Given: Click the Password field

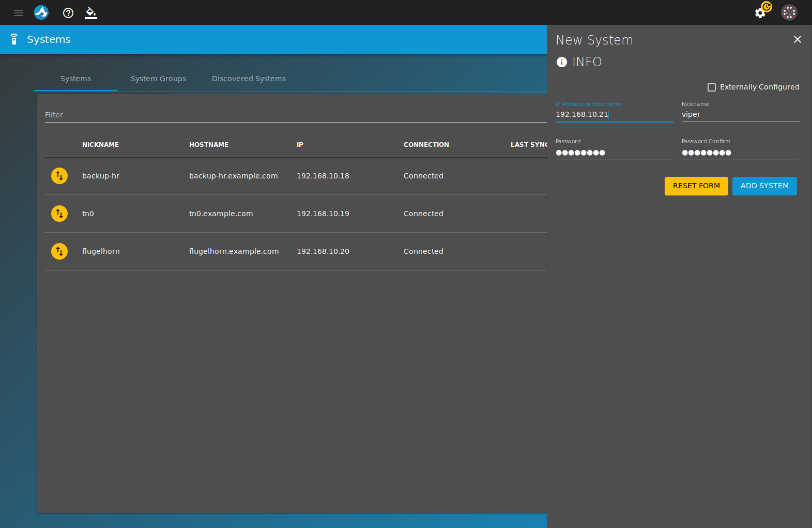Looking at the screenshot, I should (614, 153).
